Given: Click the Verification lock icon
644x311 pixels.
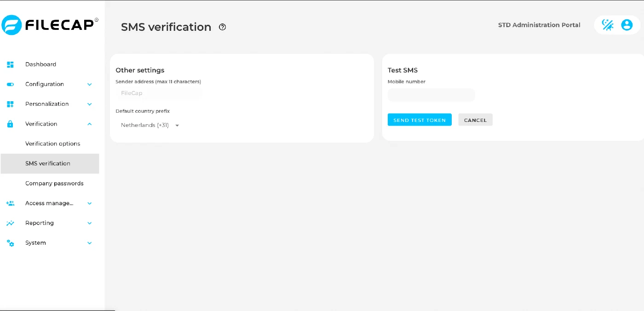Looking at the screenshot, I should pyautogui.click(x=10, y=124).
